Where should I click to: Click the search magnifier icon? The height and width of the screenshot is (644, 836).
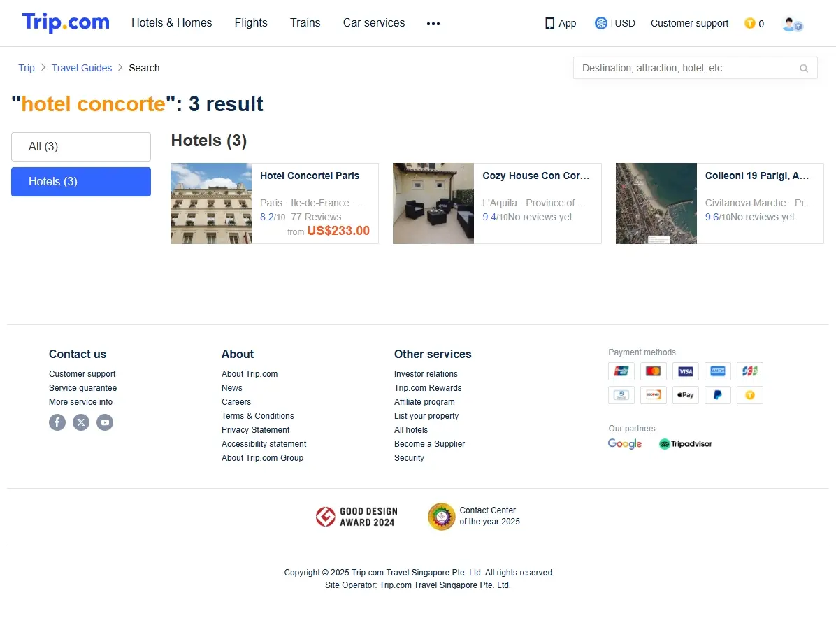coord(803,69)
